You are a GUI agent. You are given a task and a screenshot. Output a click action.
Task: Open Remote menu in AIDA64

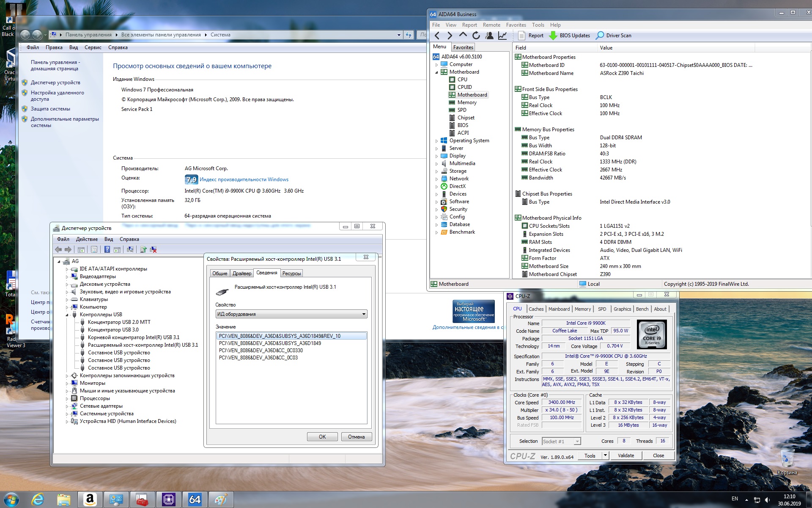pos(491,25)
